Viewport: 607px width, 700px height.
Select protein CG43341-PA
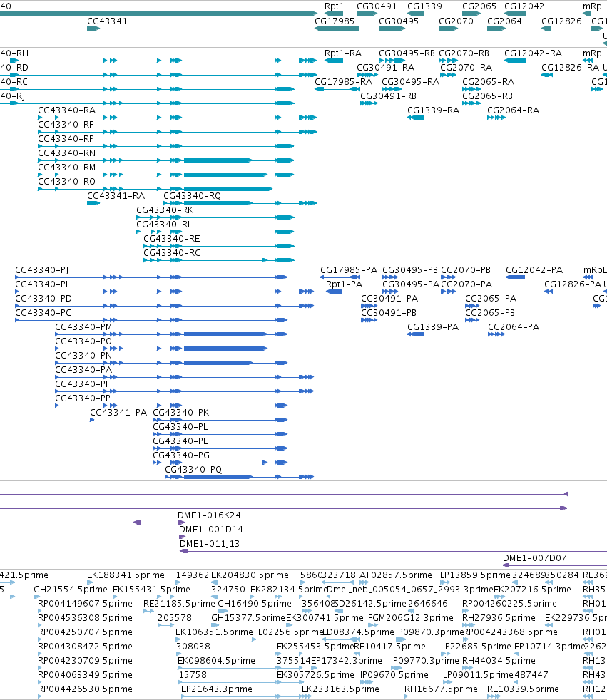[x=118, y=413]
